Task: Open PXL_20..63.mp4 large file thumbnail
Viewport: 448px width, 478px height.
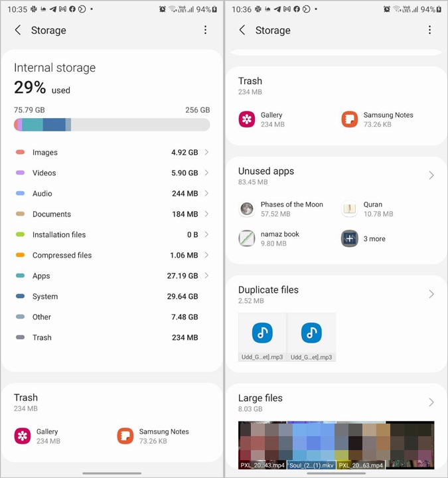Action: [361, 445]
